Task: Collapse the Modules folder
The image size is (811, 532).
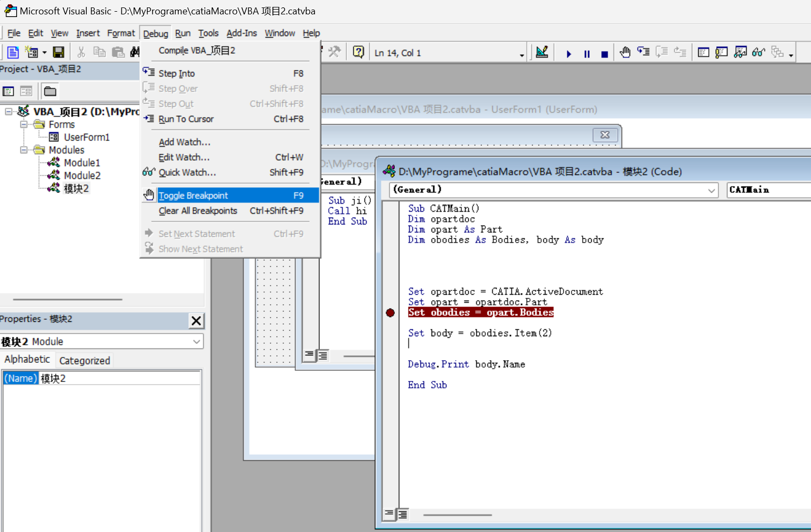Action: [23, 150]
